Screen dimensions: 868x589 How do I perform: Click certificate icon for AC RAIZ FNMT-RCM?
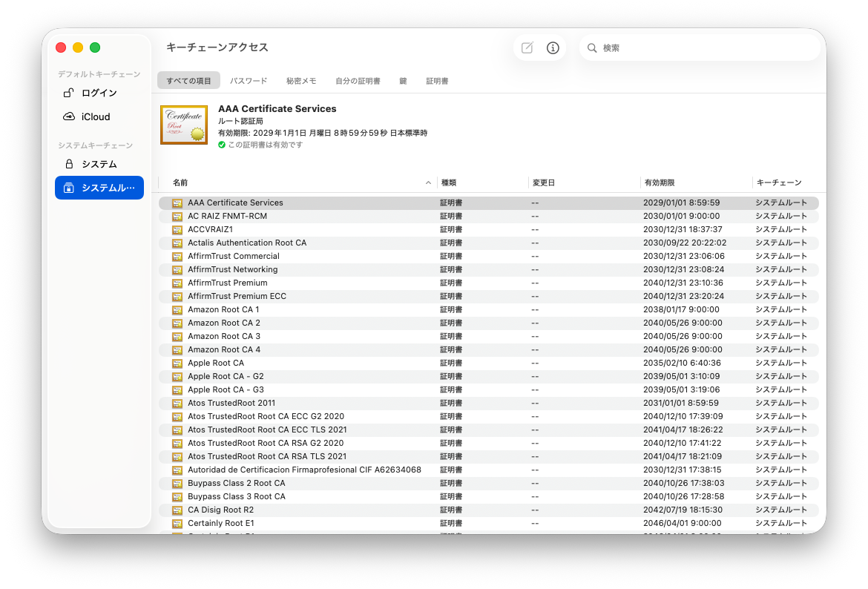tap(177, 217)
